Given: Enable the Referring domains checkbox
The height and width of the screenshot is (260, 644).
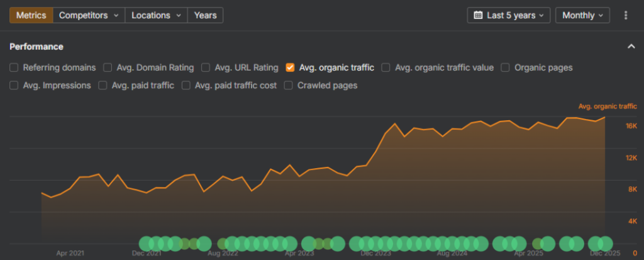Looking at the screenshot, I should pyautogui.click(x=14, y=67).
